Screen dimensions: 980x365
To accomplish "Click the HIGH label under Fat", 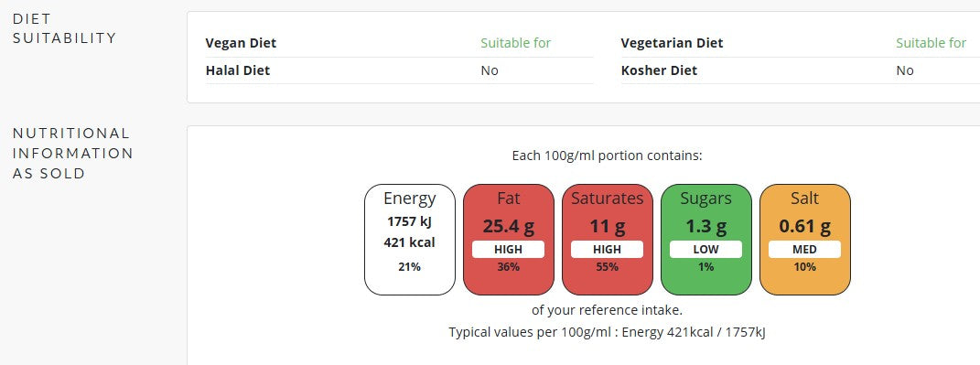I will coord(508,250).
